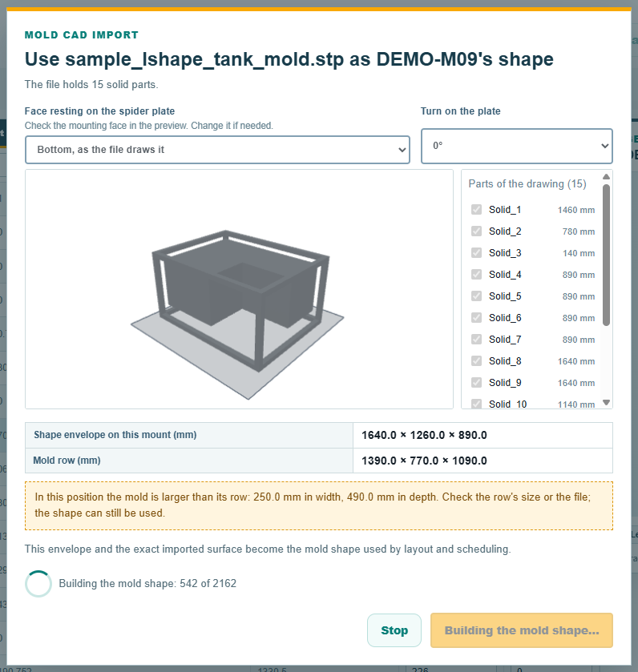
Task: Select the Solid_7 part label
Action: 505,340
